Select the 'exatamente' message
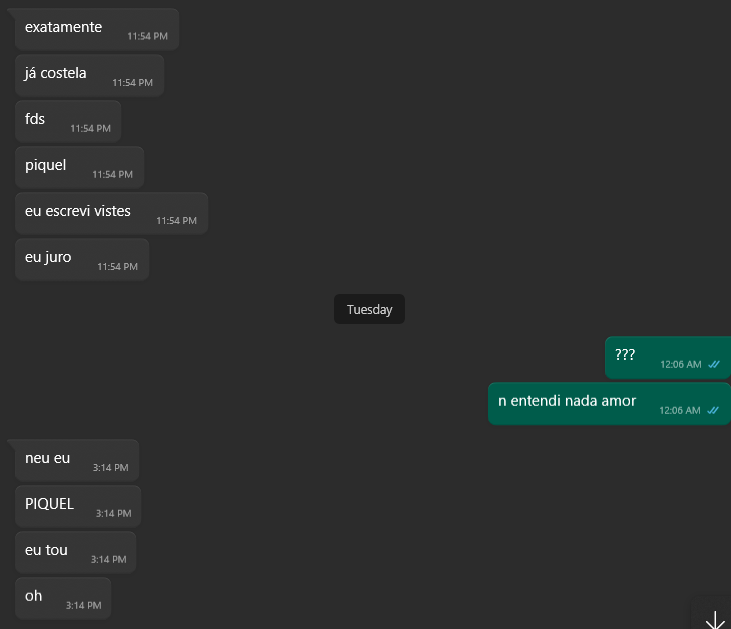Screen dimensions: 731x629 (x=97, y=29)
